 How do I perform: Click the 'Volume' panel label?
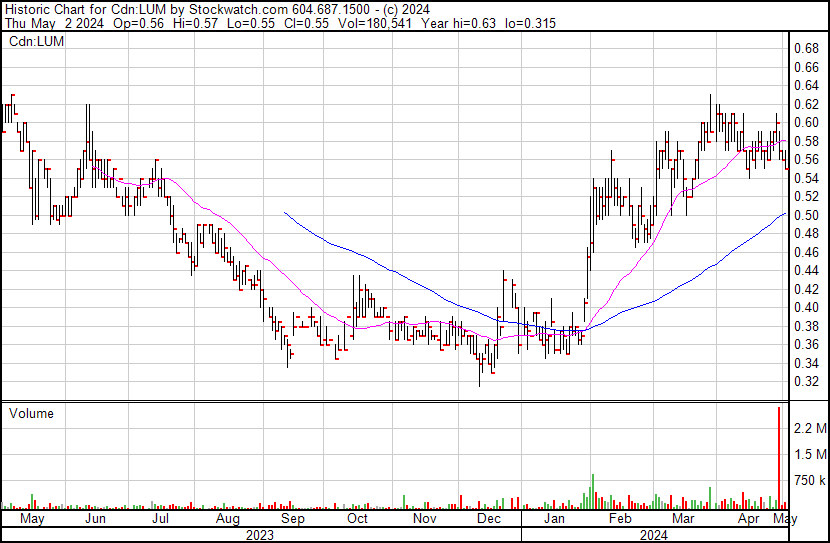pyautogui.click(x=31, y=413)
